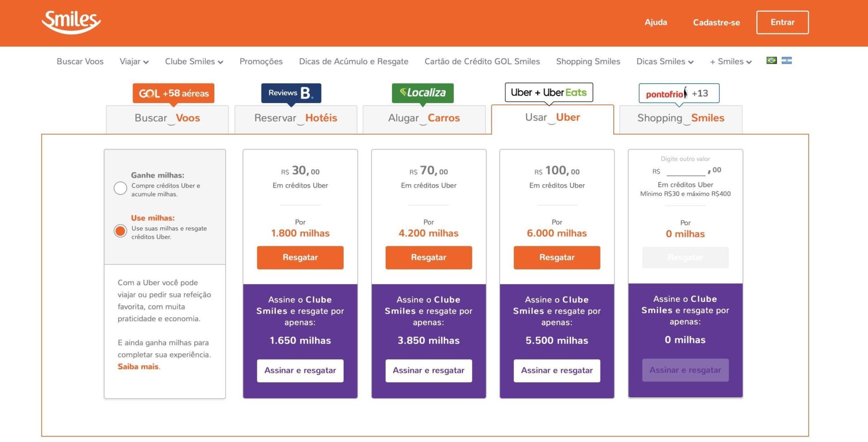Click the R$ 30,00 credit amount
The width and height of the screenshot is (868, 442).
click(300, 171)
